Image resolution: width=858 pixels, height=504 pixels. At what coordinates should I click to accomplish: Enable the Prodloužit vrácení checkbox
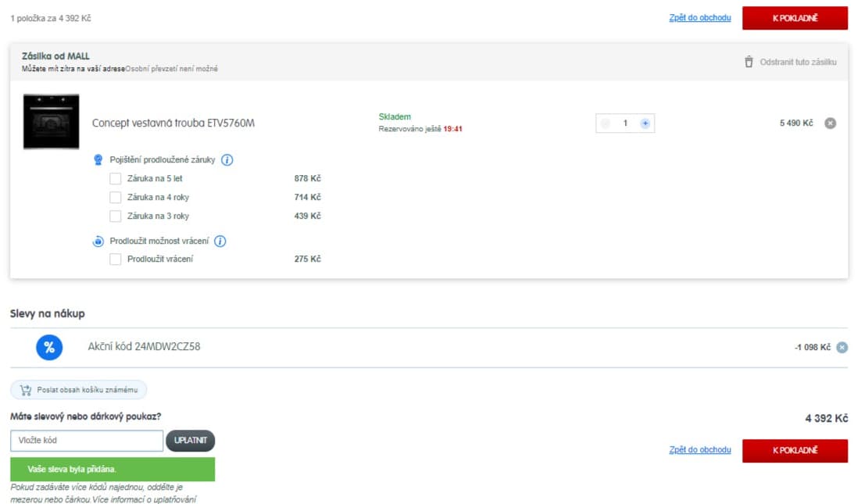pyautogui.click(x=116, y=259)
